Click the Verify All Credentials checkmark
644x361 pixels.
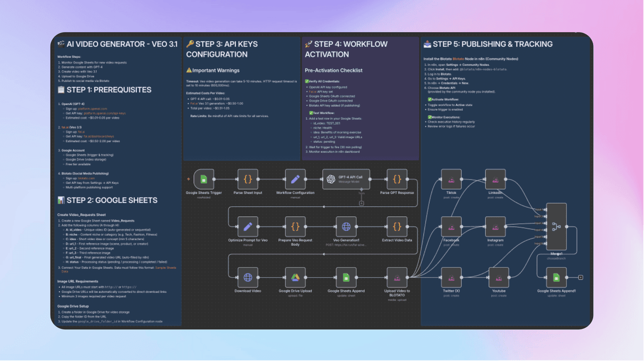307,81
